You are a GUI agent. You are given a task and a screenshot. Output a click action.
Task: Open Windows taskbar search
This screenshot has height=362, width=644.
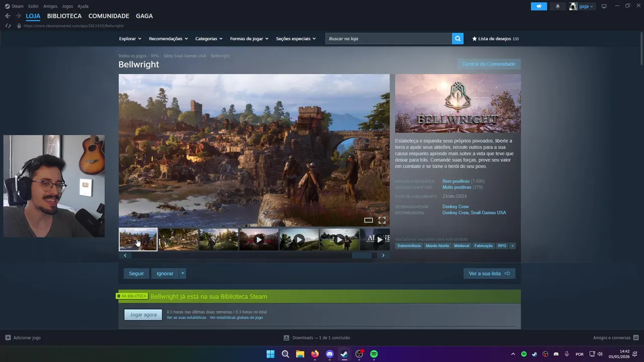285,354
